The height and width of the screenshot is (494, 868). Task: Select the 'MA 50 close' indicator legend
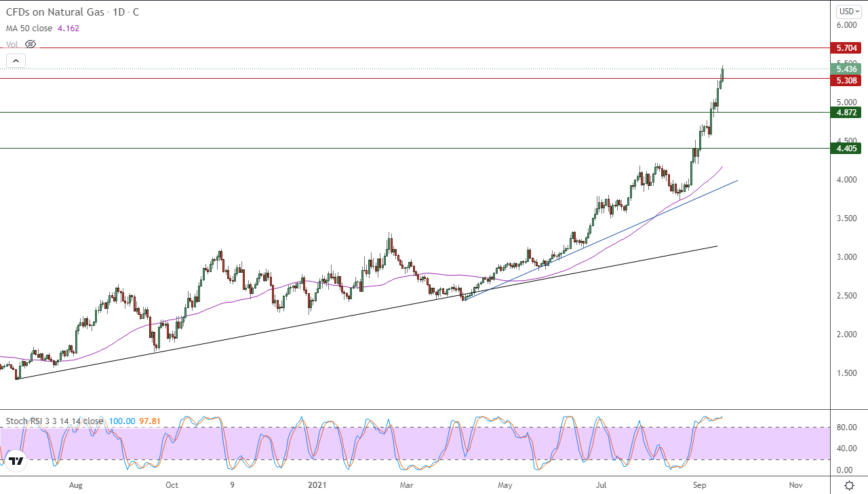(28, 28)
